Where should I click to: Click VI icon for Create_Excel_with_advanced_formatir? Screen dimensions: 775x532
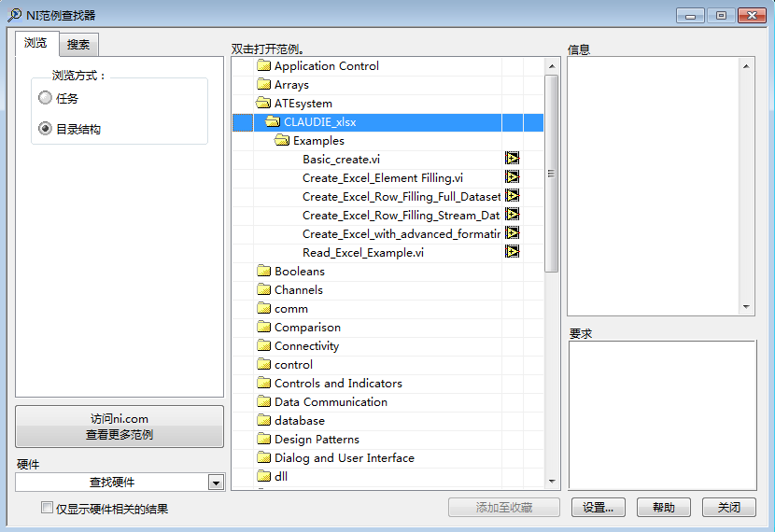512,233
